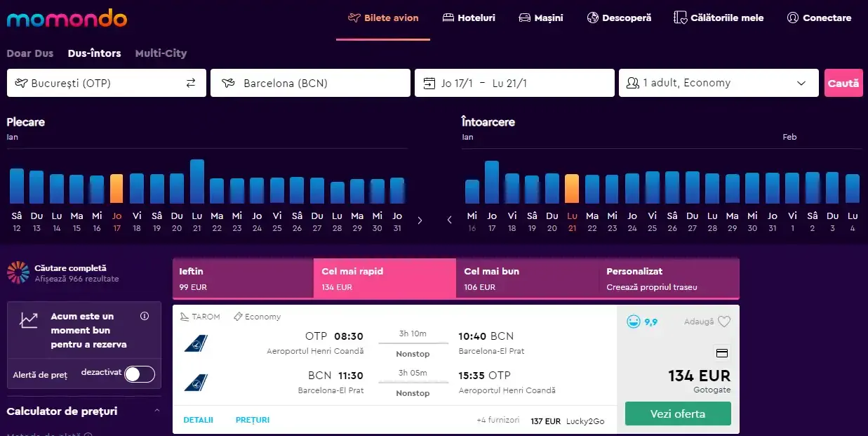Sort by Cel mai bun 106 EUR
The width and height of the screenshot is (868, 436).
(x=527, y=279)
